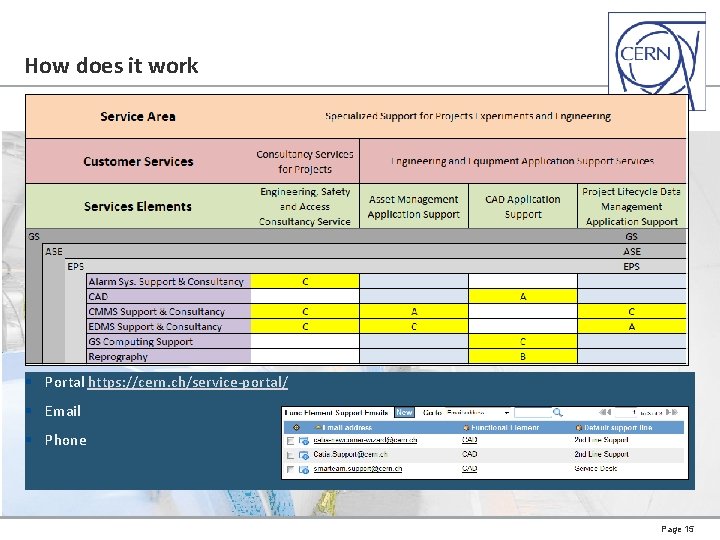The image size is (720, 540).
Task: Click the CERN logo
Action: tap(657, 61)
